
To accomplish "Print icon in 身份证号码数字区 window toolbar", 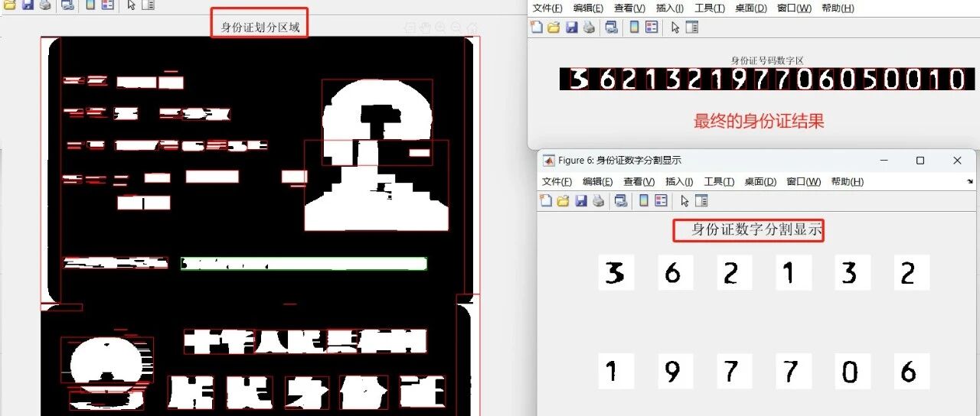I will (x=588, y=28).
